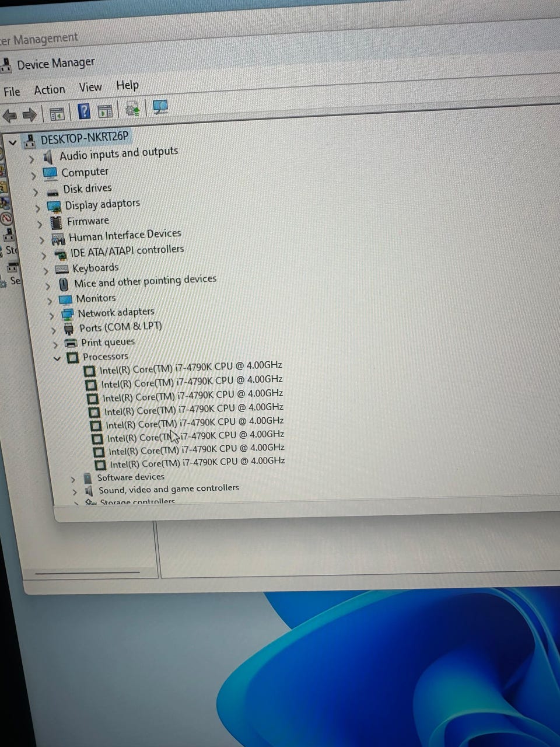Select the first Intel i7-4790K entry under Processors
The width and height of the screenshot is (560, 747).
(191, 368)
